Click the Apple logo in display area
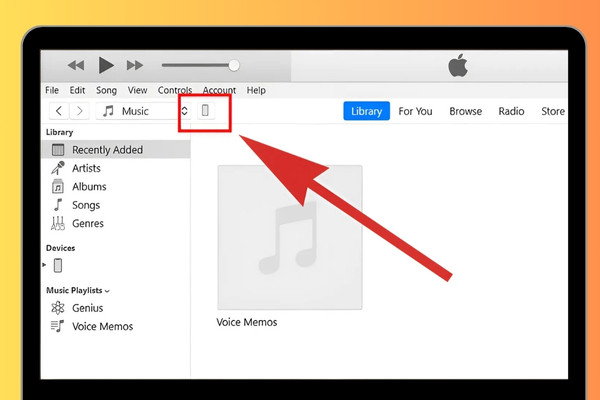This screenshot has height=400, width=600. tap(458, 65)
